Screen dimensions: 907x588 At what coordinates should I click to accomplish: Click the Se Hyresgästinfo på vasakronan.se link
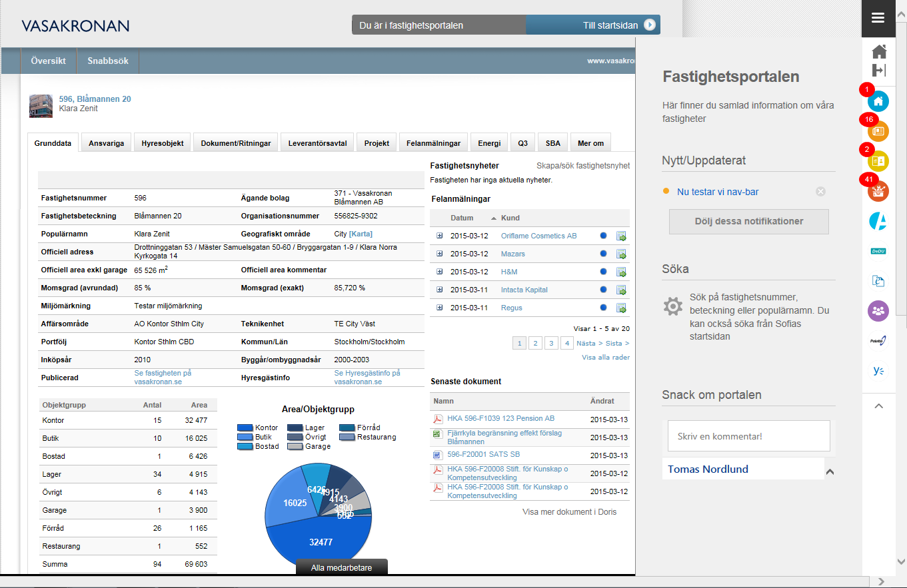tap(367, 378)
